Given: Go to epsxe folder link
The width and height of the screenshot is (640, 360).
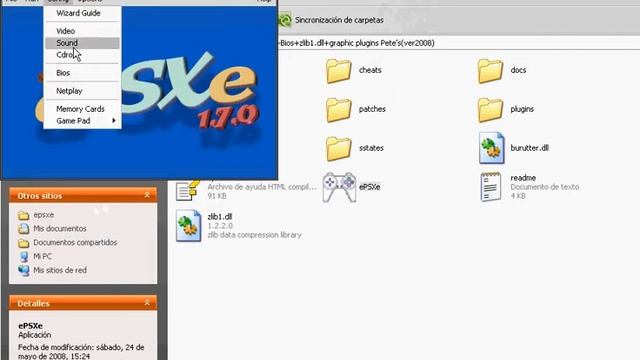Looking at the screenshot, I should point(43,215).
